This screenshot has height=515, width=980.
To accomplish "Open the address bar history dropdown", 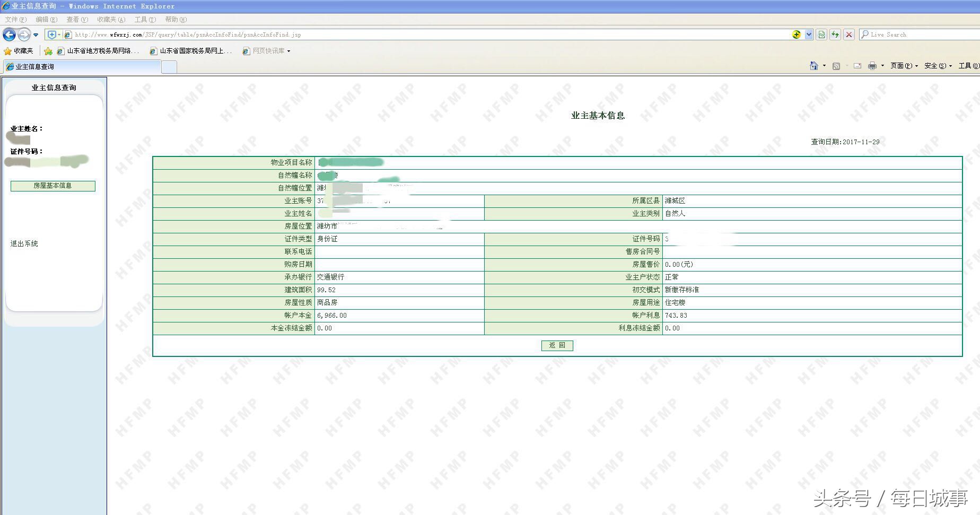I will point(809,34).
